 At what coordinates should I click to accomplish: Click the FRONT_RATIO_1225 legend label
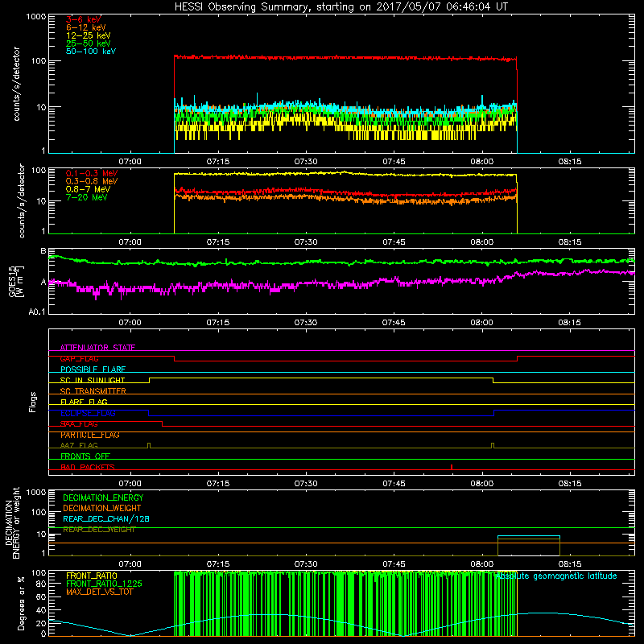[x=105, y=584]
